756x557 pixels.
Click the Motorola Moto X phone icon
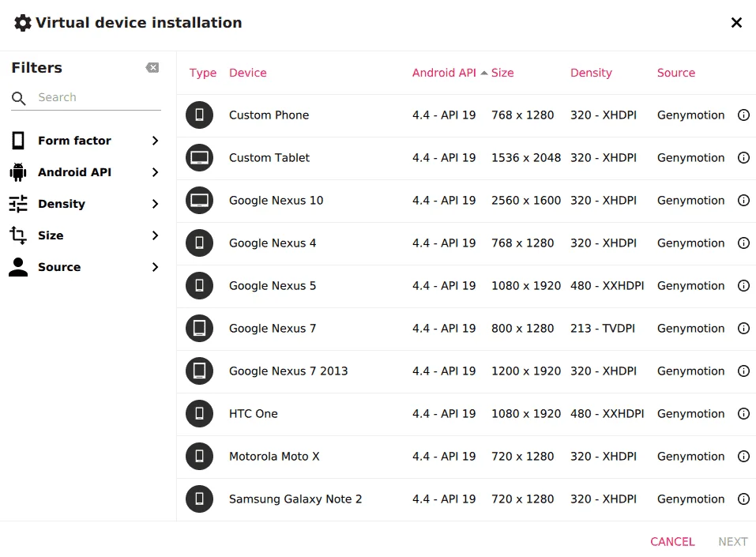click(x=199, y=456)
